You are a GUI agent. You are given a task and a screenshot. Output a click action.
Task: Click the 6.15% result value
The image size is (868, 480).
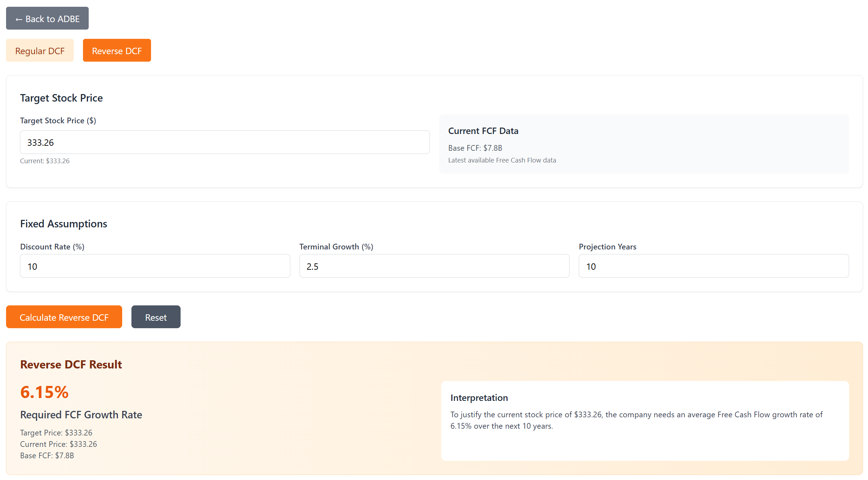[44, 392]
